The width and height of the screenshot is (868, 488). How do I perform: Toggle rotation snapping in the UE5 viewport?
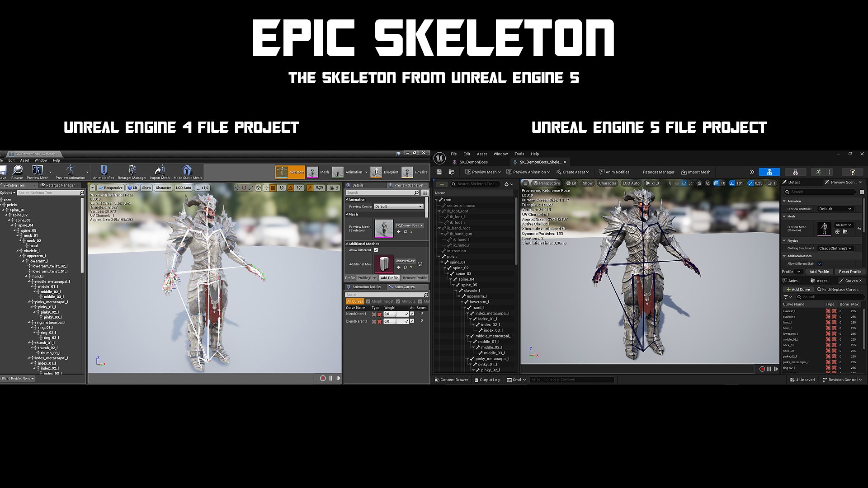click(732, 183)
